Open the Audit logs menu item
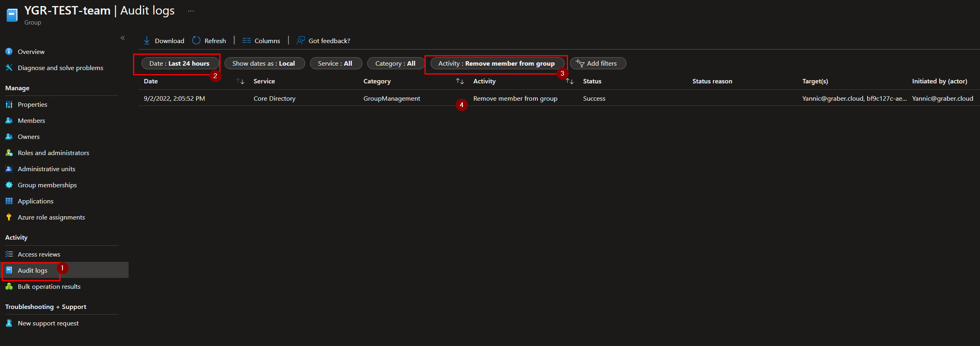980x346 pixels. (x=65, y=270)
